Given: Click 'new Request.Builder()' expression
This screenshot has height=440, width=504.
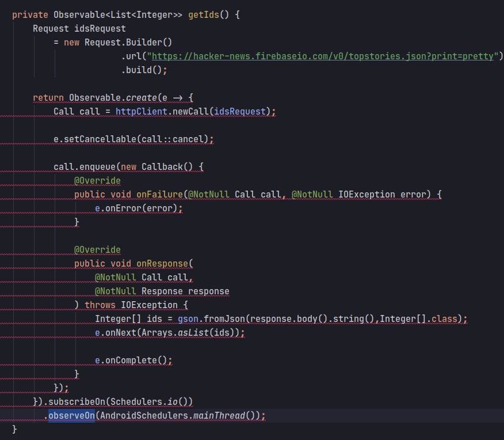Looking at the screenshot, I should pyautogui.click(x=118, y=43).
